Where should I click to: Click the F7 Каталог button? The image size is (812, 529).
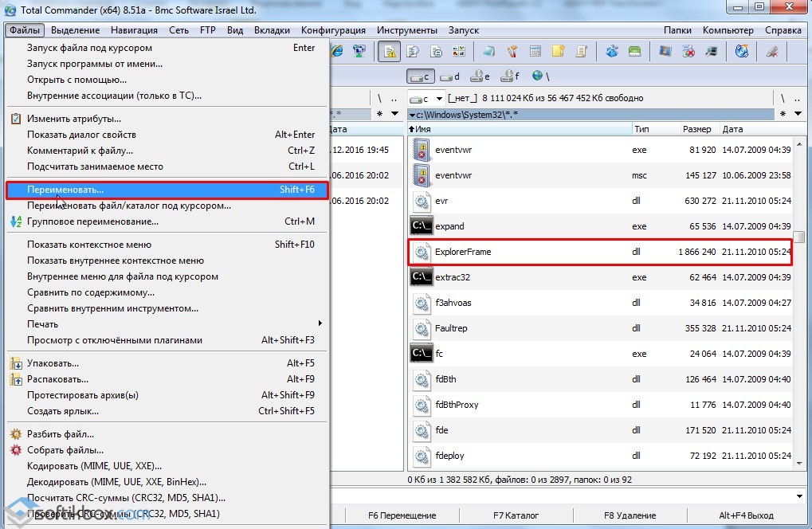click(516, 515)
